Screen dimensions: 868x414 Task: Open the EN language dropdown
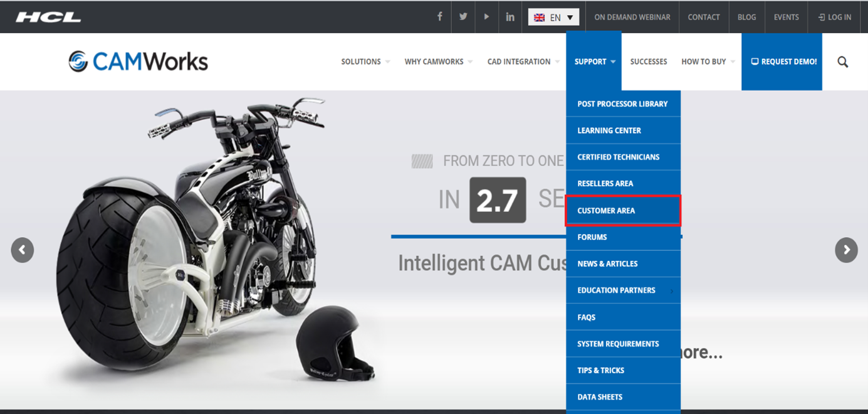point(553,17)
